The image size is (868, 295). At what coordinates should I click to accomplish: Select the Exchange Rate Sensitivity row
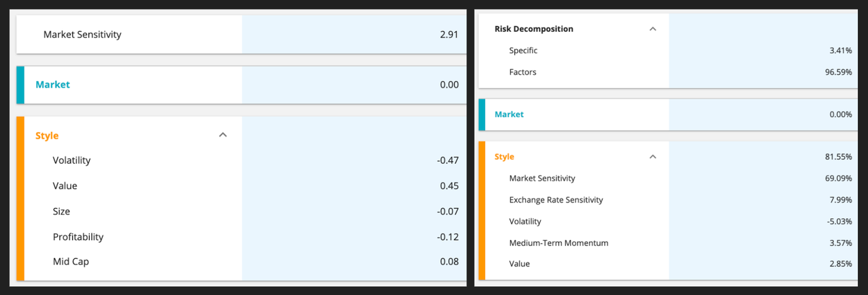pos(556,200)
